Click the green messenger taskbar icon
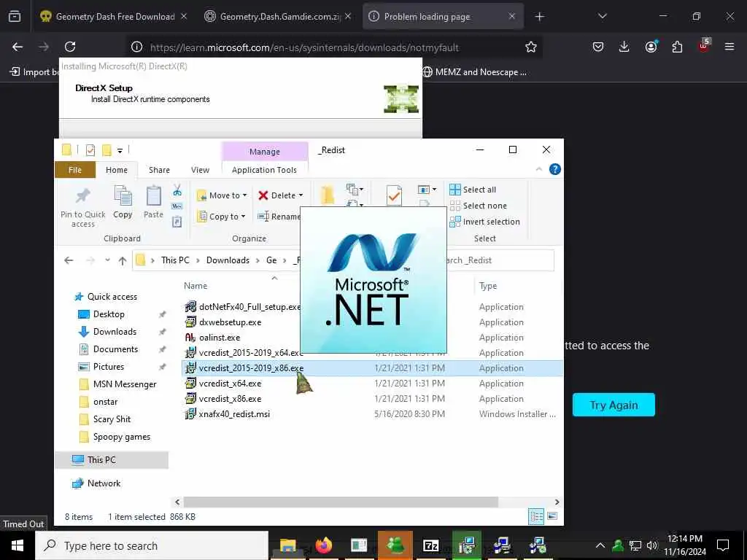 pyautogui.click(x=395, y=545)
